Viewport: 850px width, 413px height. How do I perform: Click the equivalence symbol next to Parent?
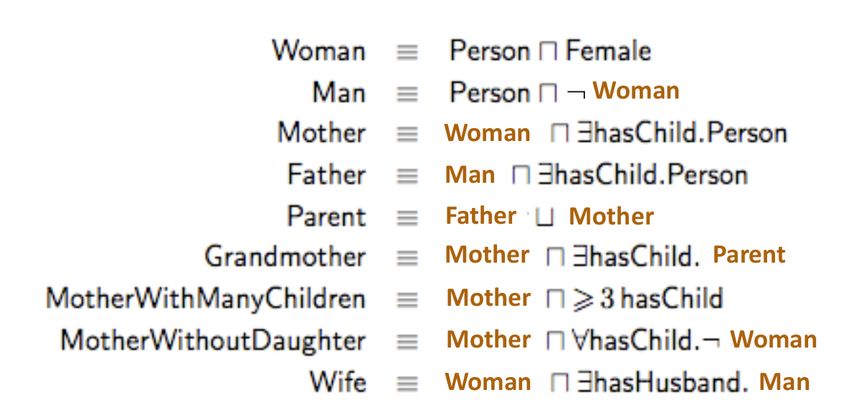pos(407,218)
